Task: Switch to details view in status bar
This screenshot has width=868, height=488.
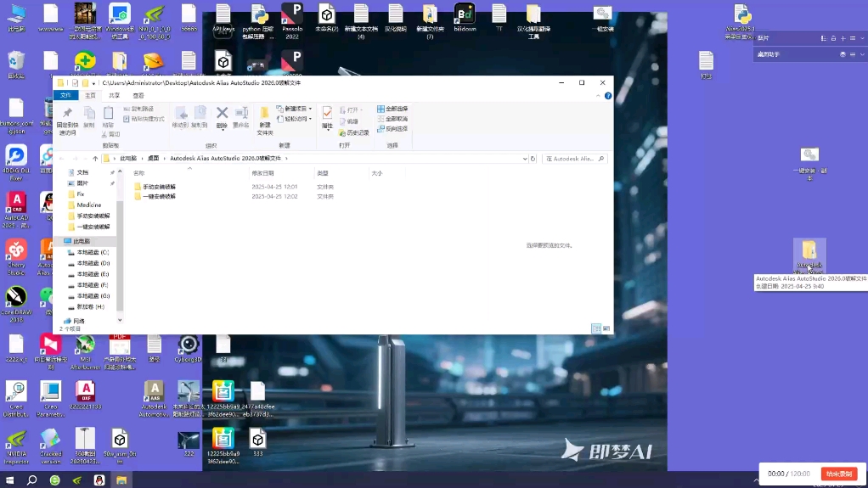Action: coord(596,328)
